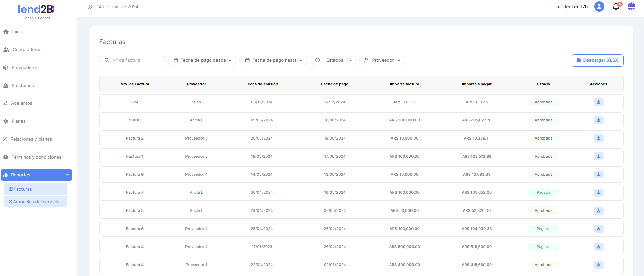Click download icon for Factura 6
The width and height of the screenshot is (644, 276).
[x=598, y=229]
